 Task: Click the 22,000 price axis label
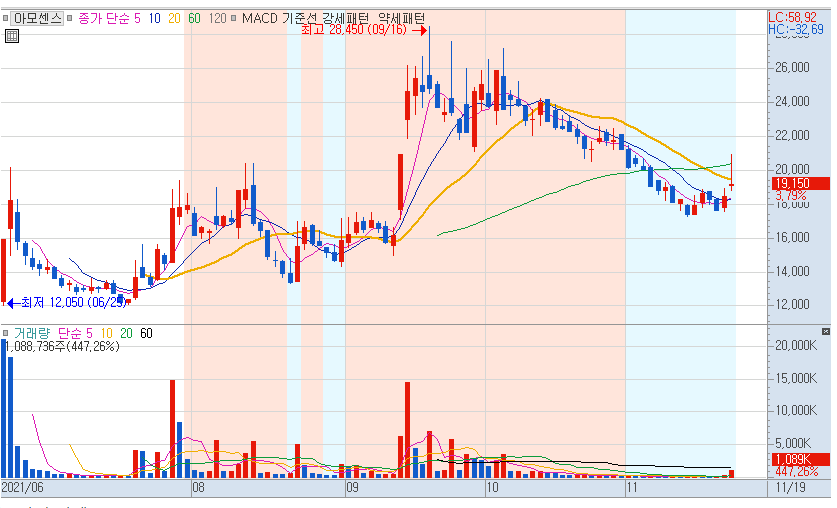tap(792, 136)
